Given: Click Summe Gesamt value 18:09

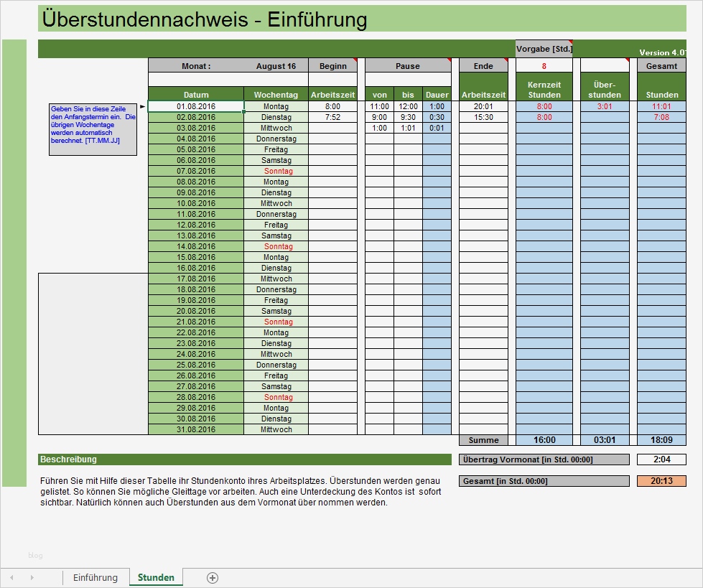Looking at the screenshot, I should tap(661, 440).
